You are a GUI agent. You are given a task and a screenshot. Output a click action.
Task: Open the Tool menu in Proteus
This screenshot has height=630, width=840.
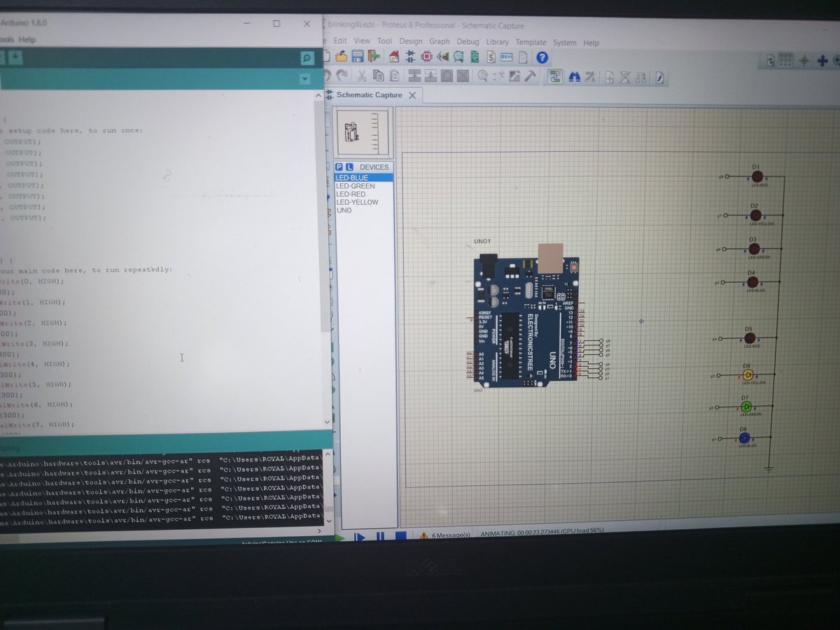pos(385,41)
